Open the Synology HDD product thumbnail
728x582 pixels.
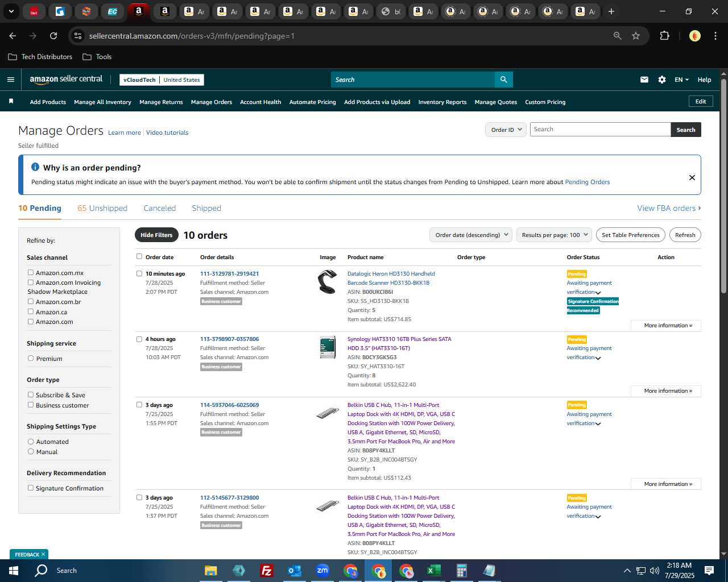tap(328, 347)
